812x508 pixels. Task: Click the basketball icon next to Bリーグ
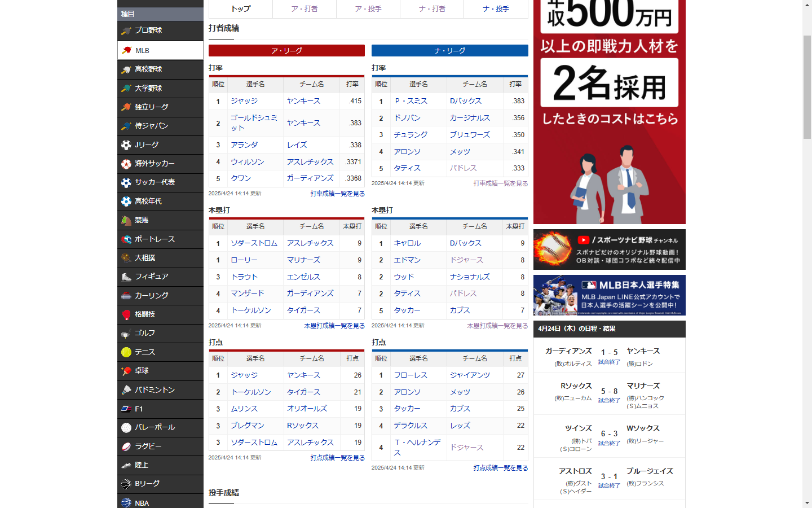point(126,484)
